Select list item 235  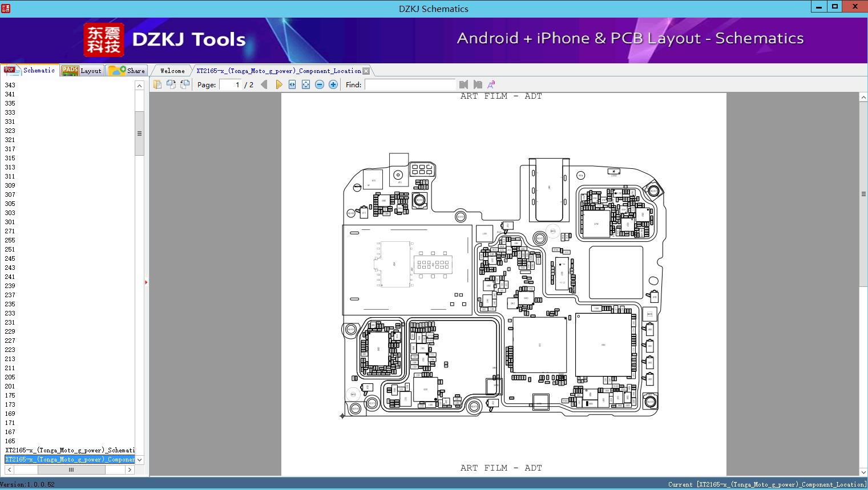coord(10,304)
